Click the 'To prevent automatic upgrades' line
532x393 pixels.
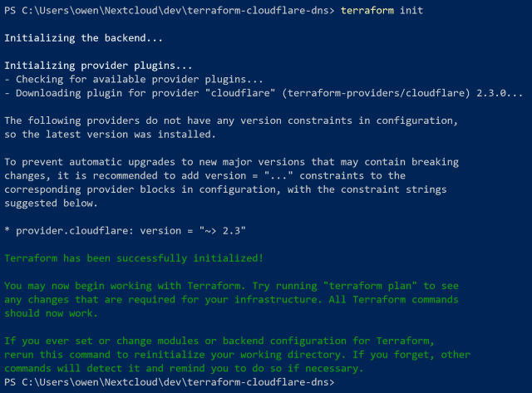(231, 162)
